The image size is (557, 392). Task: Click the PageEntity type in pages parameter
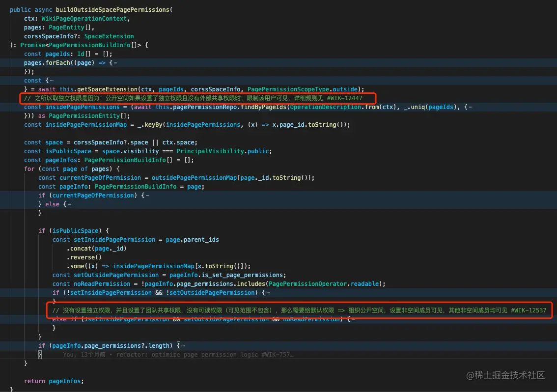(x=66, y=28)
